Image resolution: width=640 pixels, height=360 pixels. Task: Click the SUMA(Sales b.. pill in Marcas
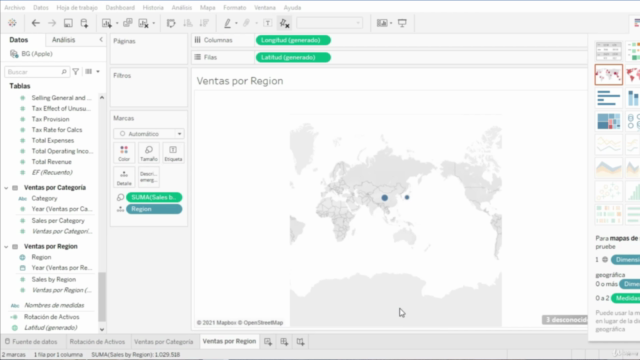(154, 197)
